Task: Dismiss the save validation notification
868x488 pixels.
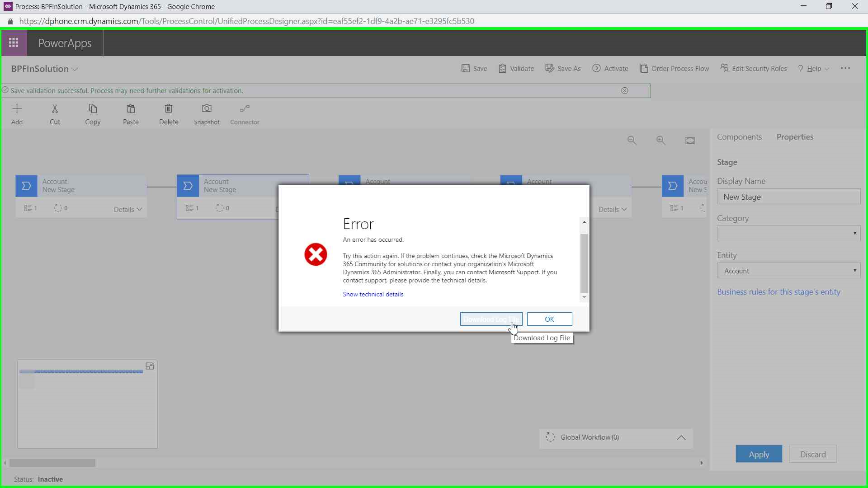Action: [624, 91]
